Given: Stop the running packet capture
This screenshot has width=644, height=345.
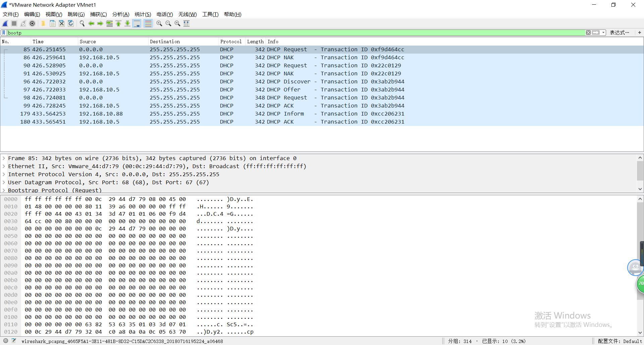Looking at the screenshot, I should [14, 23].
